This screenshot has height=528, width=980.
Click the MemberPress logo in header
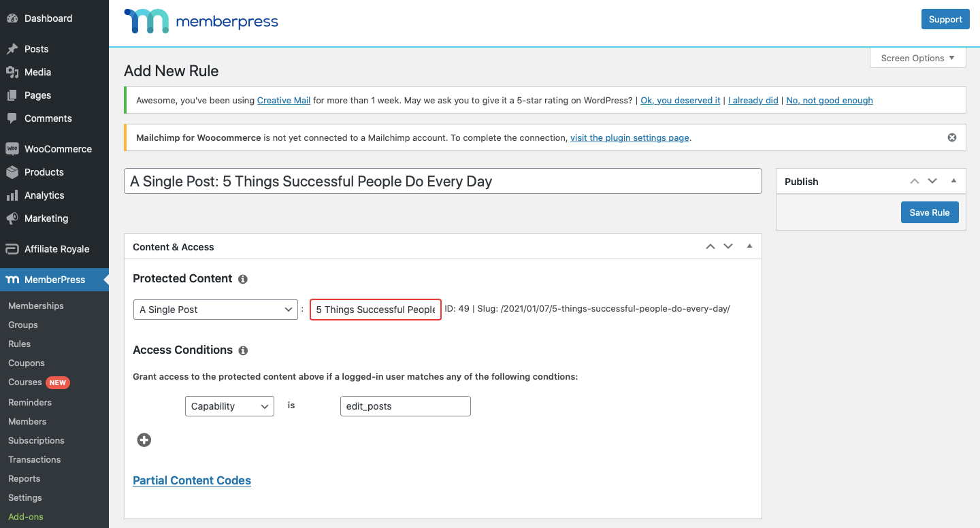[201, 22]
